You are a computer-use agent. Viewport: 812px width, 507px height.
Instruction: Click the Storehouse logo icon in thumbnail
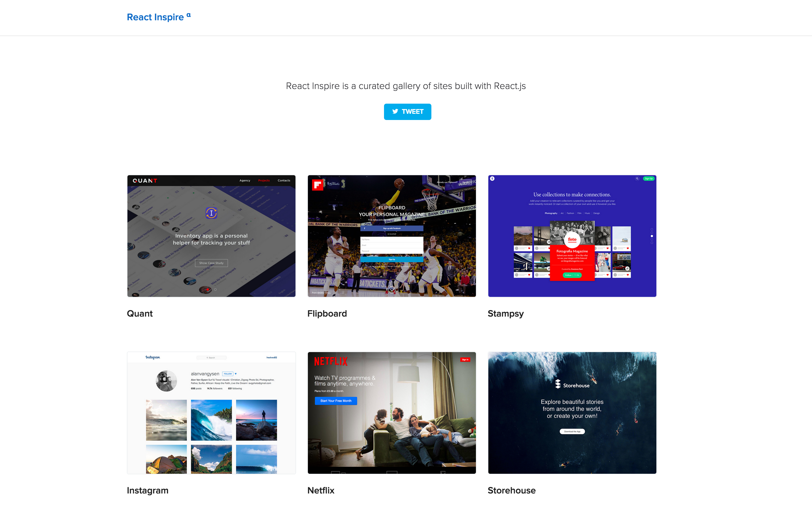558,384
